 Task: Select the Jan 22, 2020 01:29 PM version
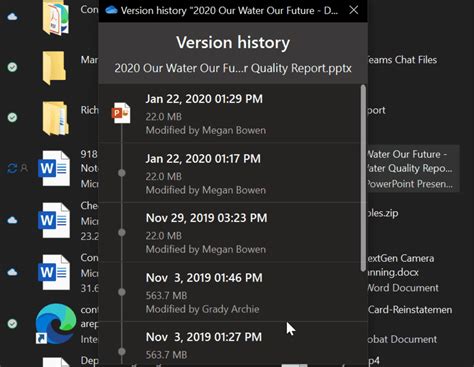[230, 113]
